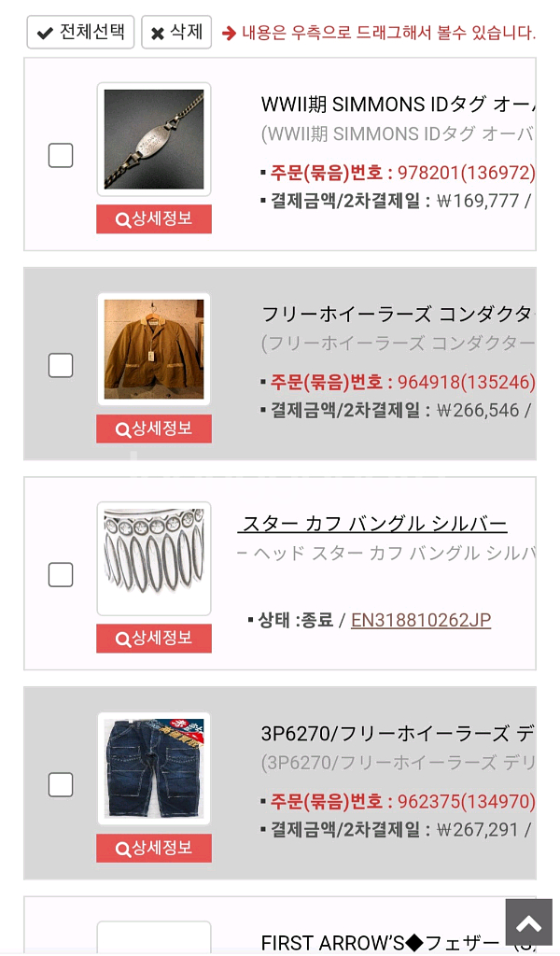The width and height of the screenshot is (560, 956).
Task: Open tracking number EN318810262JP link
Action: click(421, 621)
